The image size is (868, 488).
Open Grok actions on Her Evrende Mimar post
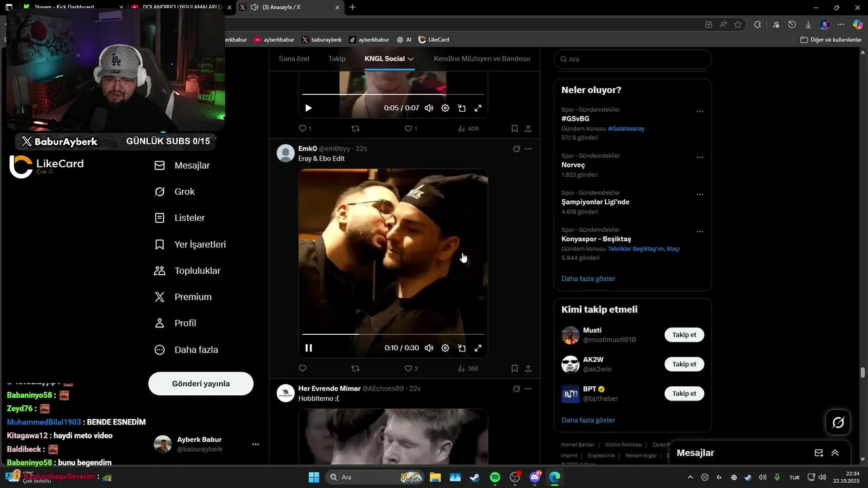click(x=516, y=388)
